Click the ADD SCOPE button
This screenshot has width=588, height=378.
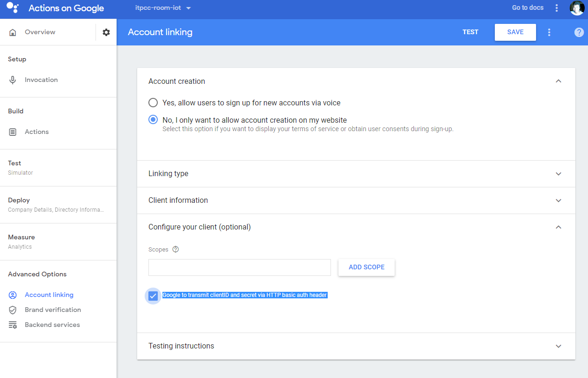click(x=367, y=267)
